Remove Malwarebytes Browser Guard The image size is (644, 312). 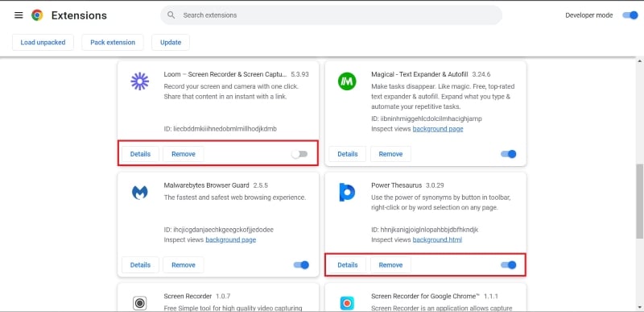[x=184, y=265]
